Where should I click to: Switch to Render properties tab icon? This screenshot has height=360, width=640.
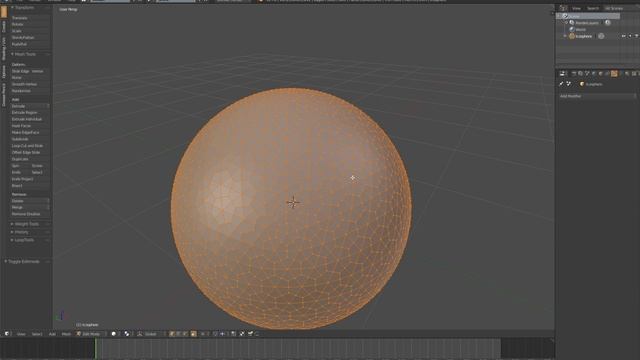(573, 73)
